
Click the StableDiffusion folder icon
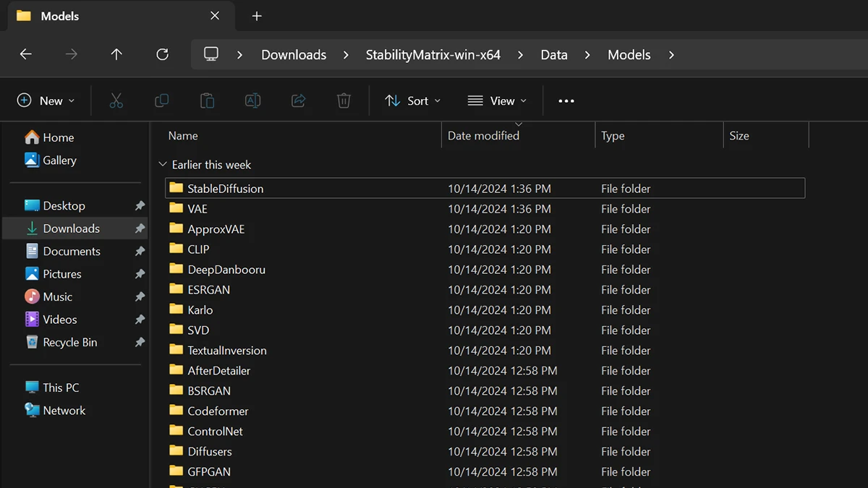click(x=176, y=188)
